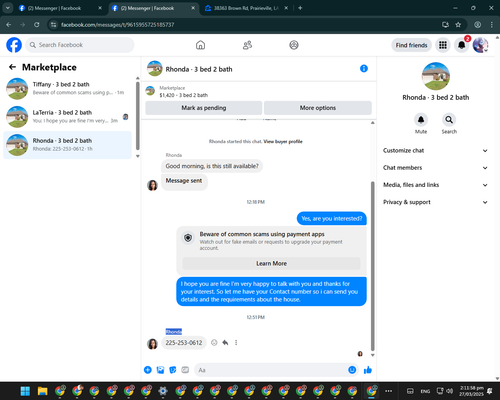Screen dimensions: 500x400
Task: Bookmark this page with the star icon
Action: pyautogui.click(x=458, y=25)
